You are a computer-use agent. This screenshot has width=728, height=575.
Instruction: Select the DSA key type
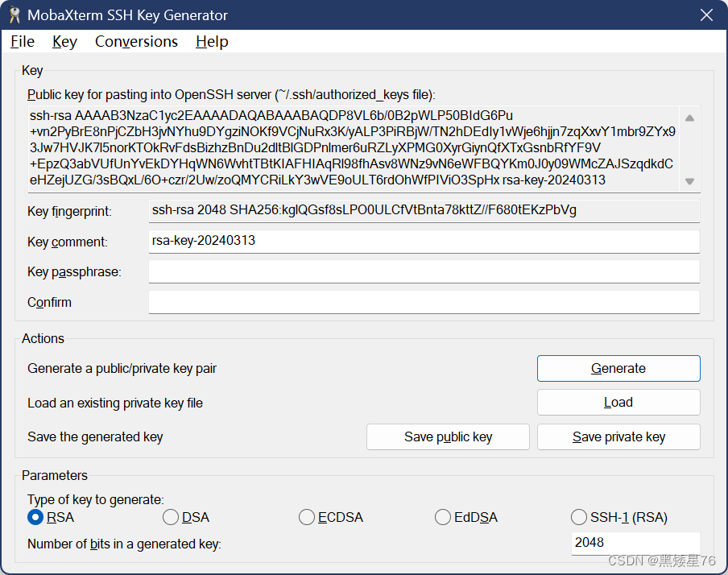[x=171, y=517]
